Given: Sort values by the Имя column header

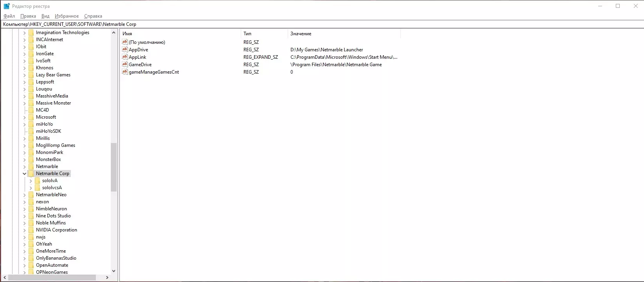Looking at the screenshot, I should [180, 34].
